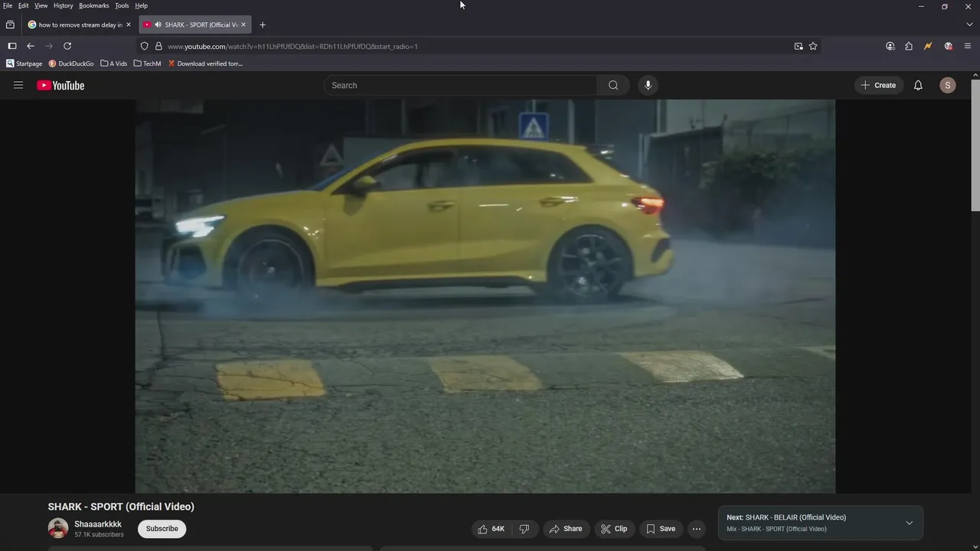Switch to 'how to remove stream delay' tab
Screen dimensions: 980x551
coord(80,24)
